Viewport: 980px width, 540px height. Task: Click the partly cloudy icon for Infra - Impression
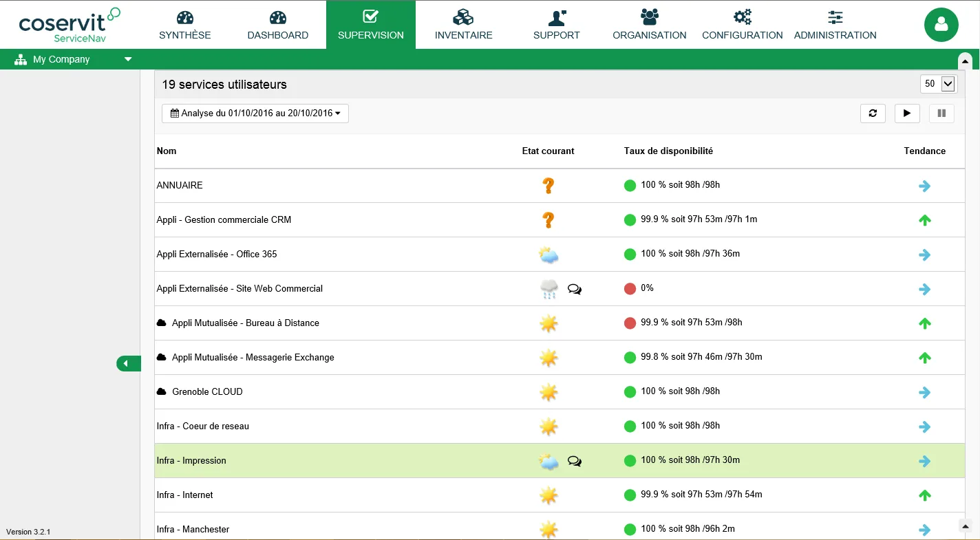(548, 461)
